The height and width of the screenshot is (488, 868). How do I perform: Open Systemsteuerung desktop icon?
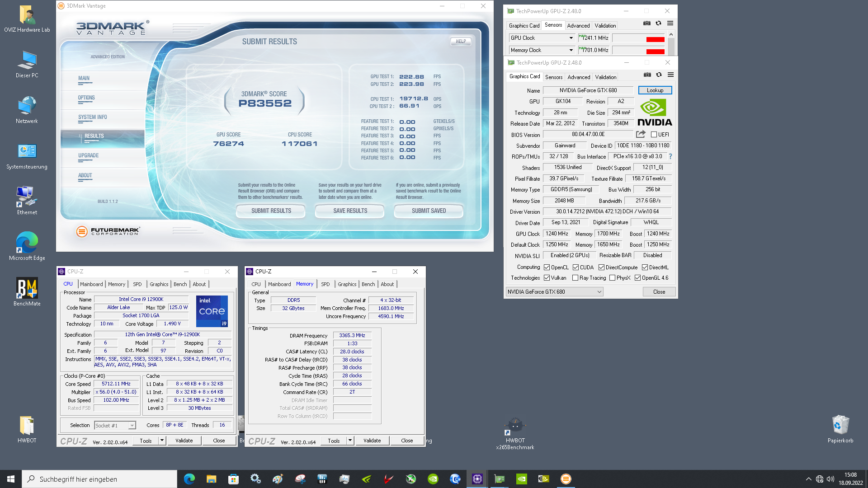point(27,156)
